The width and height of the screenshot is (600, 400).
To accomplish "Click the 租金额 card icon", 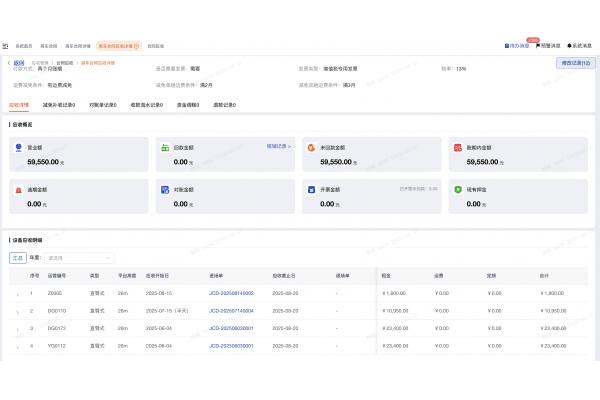I will pos(18,147).
